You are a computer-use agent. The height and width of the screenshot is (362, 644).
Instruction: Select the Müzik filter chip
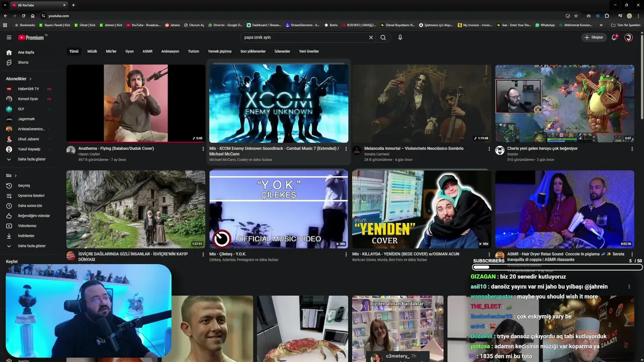92,51
